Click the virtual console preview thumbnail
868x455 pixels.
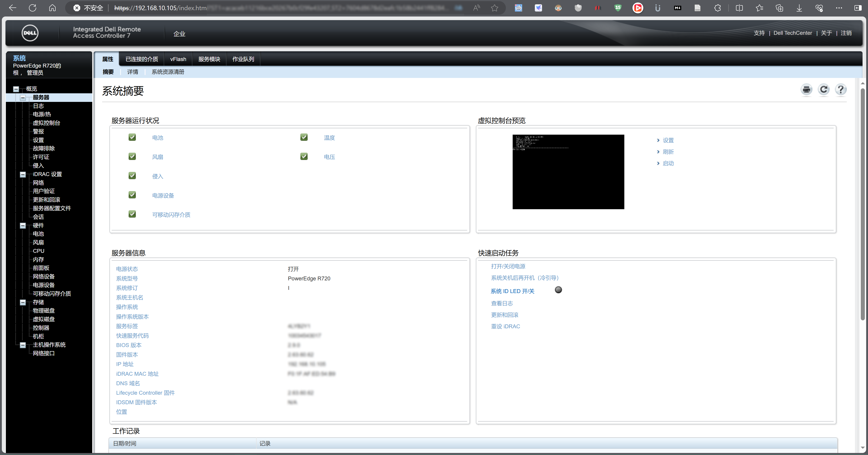click(x=568, y=172)
